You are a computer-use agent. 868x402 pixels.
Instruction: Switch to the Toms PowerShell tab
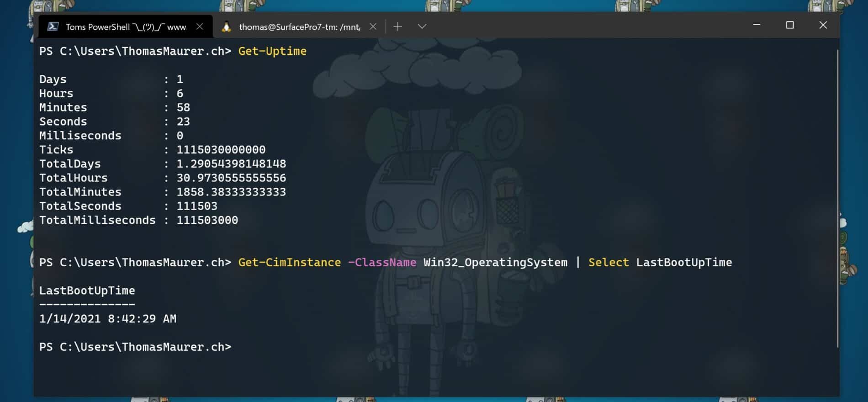point(126,26)
